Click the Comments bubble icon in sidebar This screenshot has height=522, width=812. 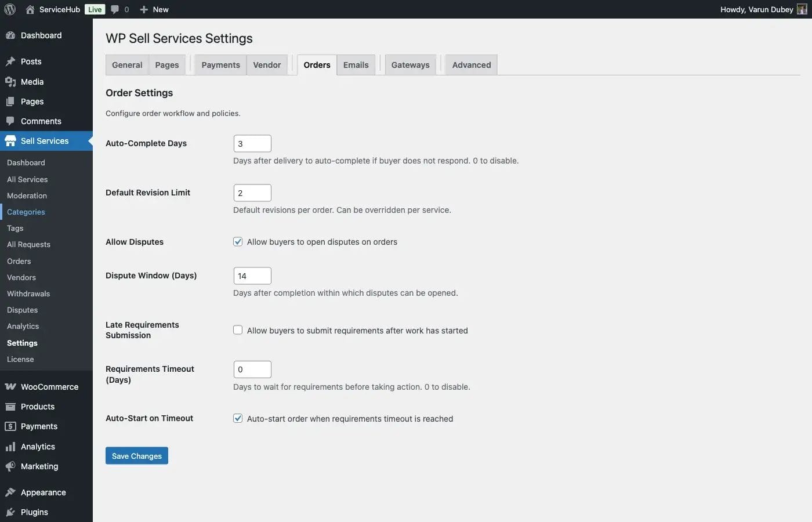12,121
